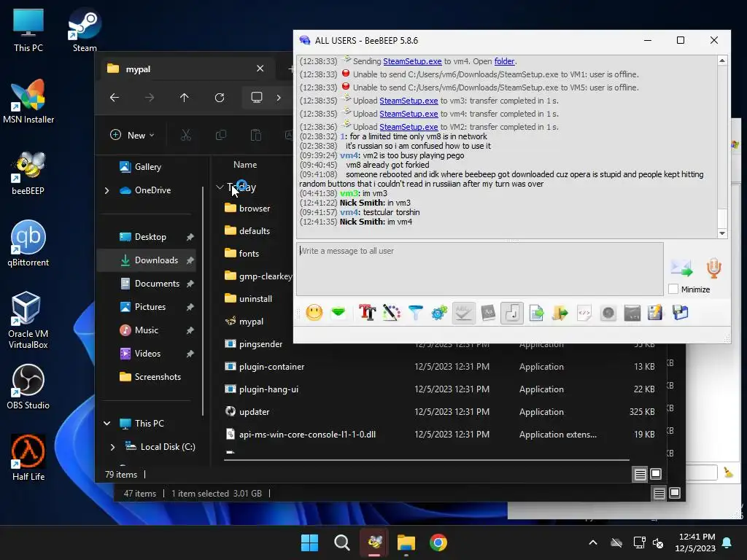The image size is (747, 560).
Task: Click the send folder icon with green arrow
Action: (x=560, y=313)
